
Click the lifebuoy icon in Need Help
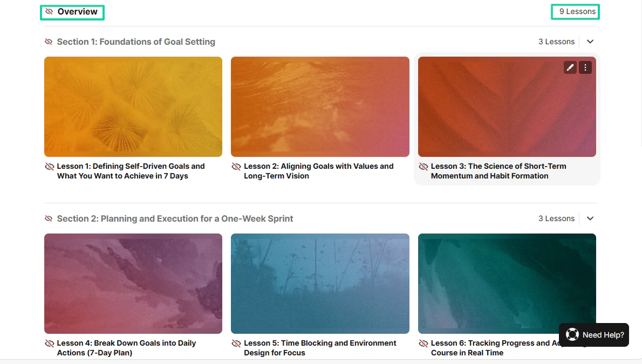[x=572, y=334]
